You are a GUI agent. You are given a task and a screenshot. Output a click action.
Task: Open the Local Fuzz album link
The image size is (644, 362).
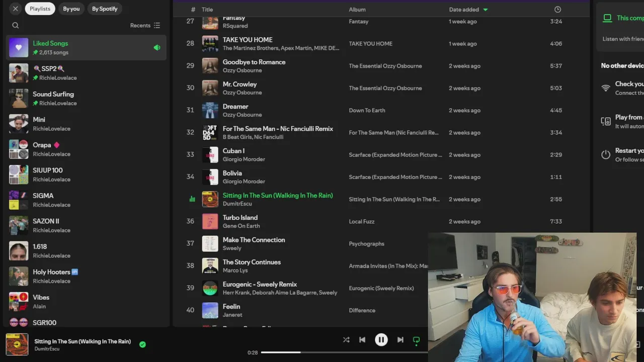tap(362, 221)
